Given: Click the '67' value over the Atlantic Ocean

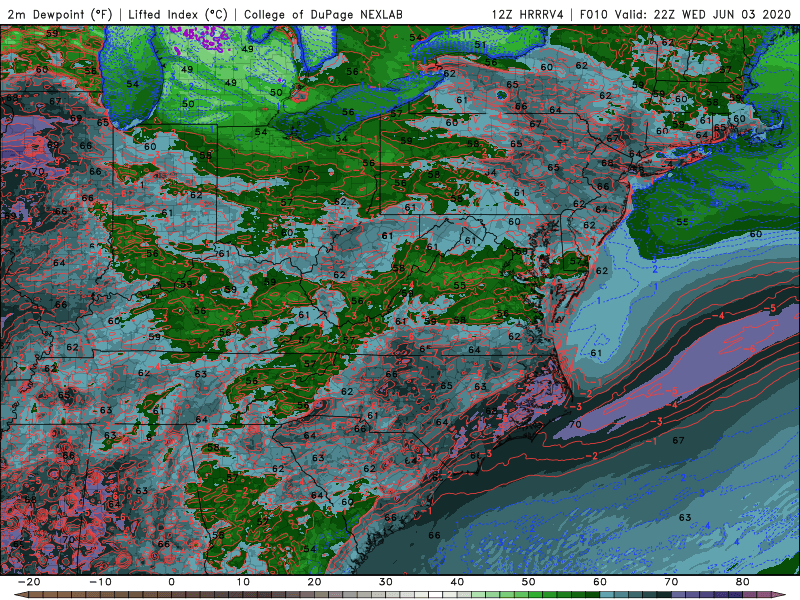Looking at the screenshot, I should pyautogui.click(x=678, y=440).
